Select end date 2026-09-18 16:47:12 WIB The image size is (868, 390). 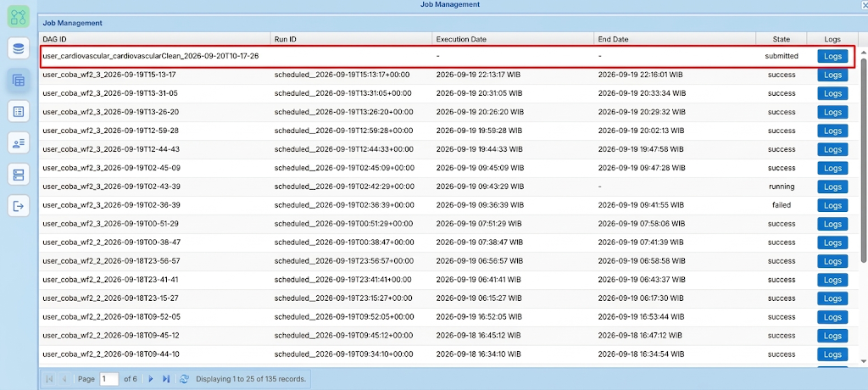tap(640, 336)
